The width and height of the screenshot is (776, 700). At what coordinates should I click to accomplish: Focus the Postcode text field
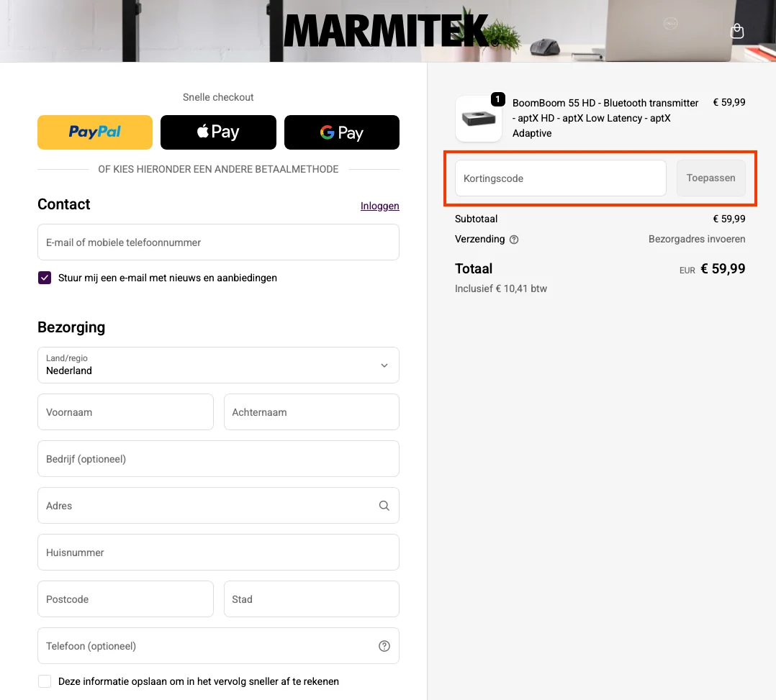tap(125, 599)
